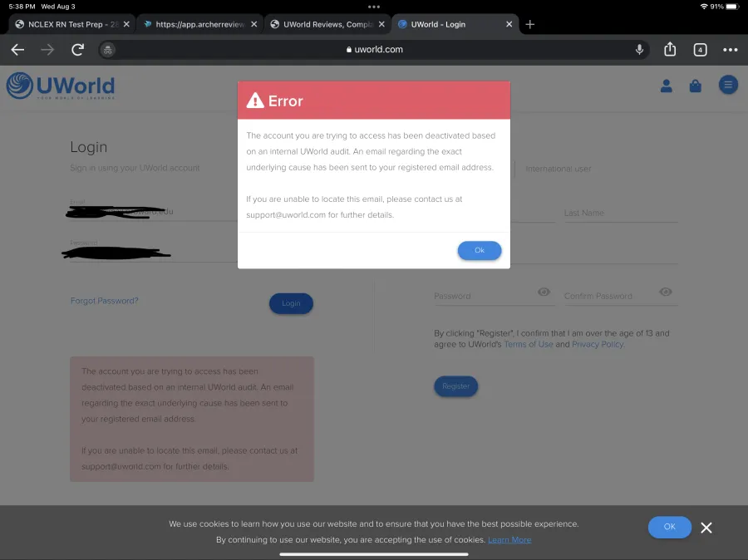Image resolution: width=748 pixels, height=560 pixels.
Task: Click the Forgot Password link
Action: coord(105,301)
